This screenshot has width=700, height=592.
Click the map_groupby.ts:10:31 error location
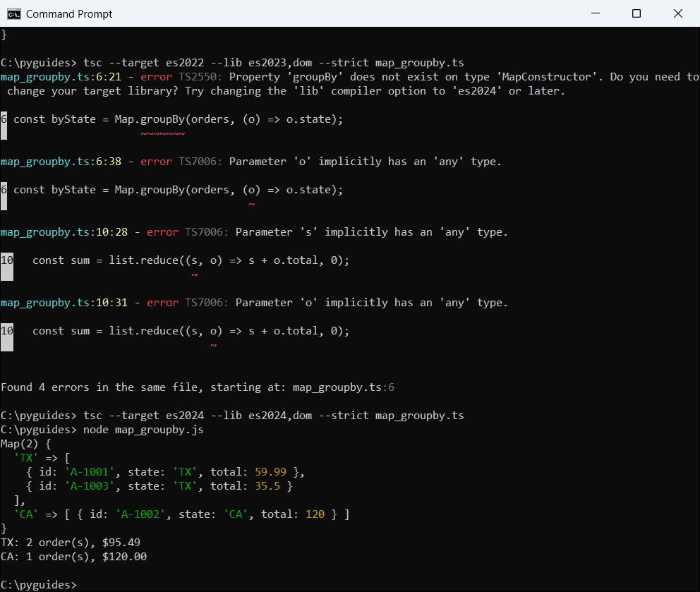pos(64,303)
